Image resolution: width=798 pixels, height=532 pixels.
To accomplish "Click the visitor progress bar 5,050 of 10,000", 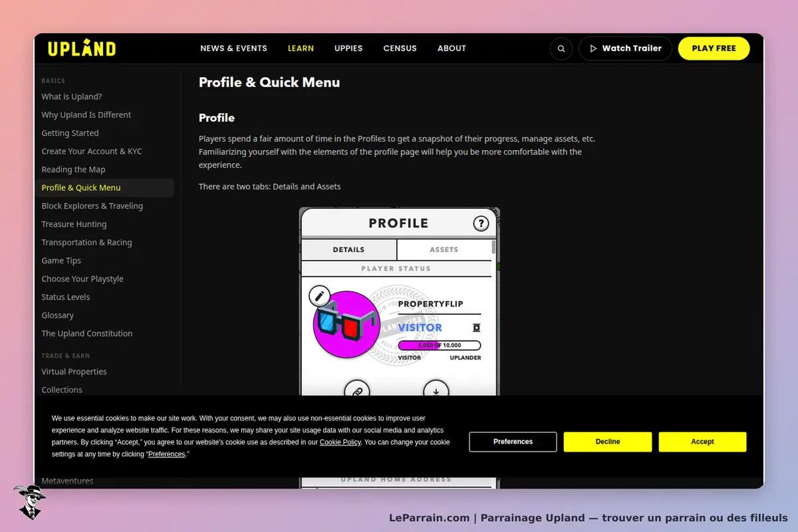I will click(x=439, y=346).
